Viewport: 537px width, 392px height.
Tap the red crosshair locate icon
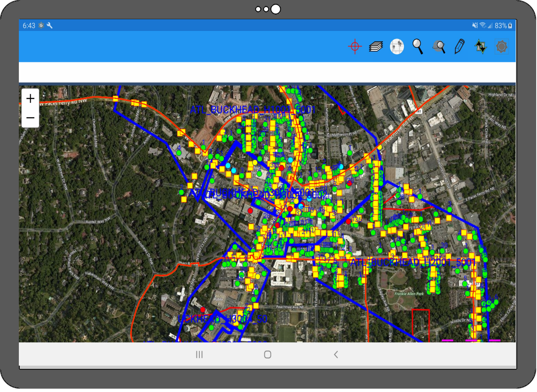(355, 46)
